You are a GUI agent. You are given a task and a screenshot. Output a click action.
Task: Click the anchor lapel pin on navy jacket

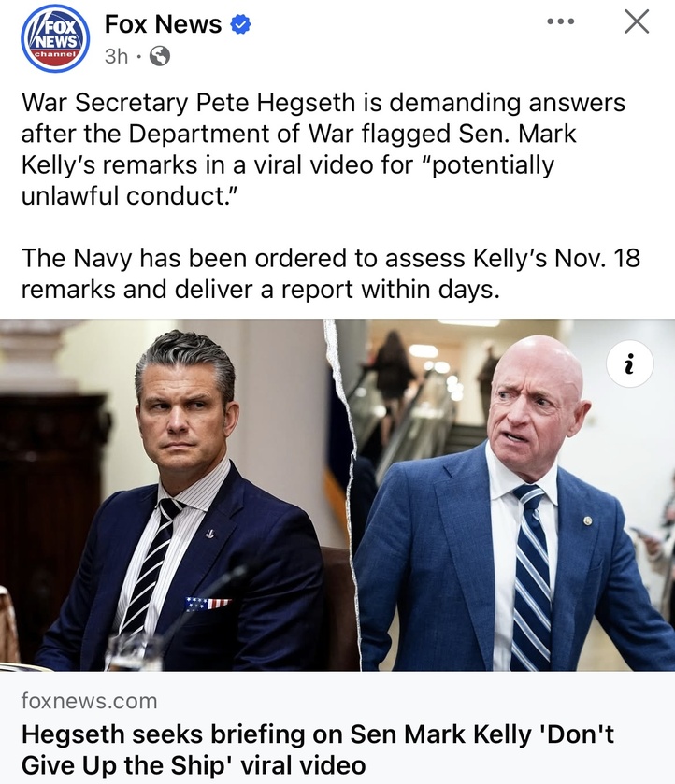(x=209, y=534)
